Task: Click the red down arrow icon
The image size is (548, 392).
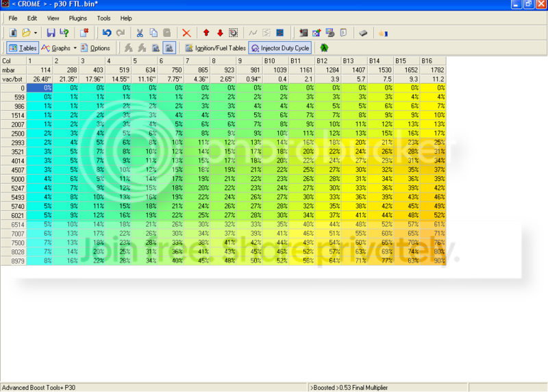Action: pyautogui.click(x=220, y=32)
